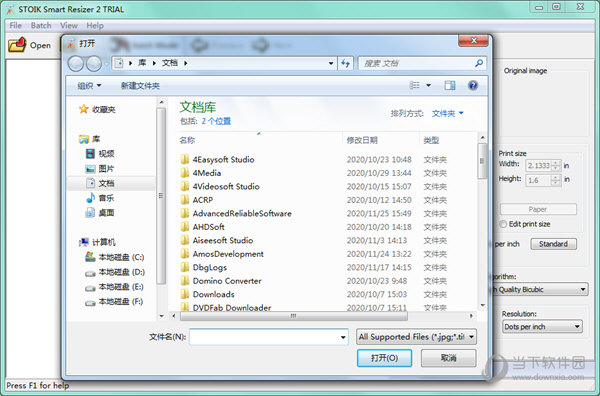Open the view options dropdown arrow
The width and height of the screenshot is (600, 396).
[429, 85]
